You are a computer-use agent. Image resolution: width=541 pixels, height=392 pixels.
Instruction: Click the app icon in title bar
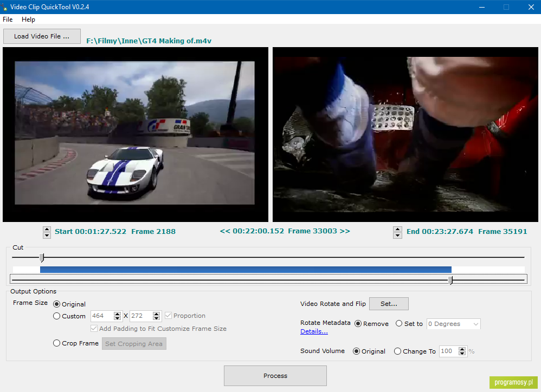pyautogui.click(x=4, y=7)
